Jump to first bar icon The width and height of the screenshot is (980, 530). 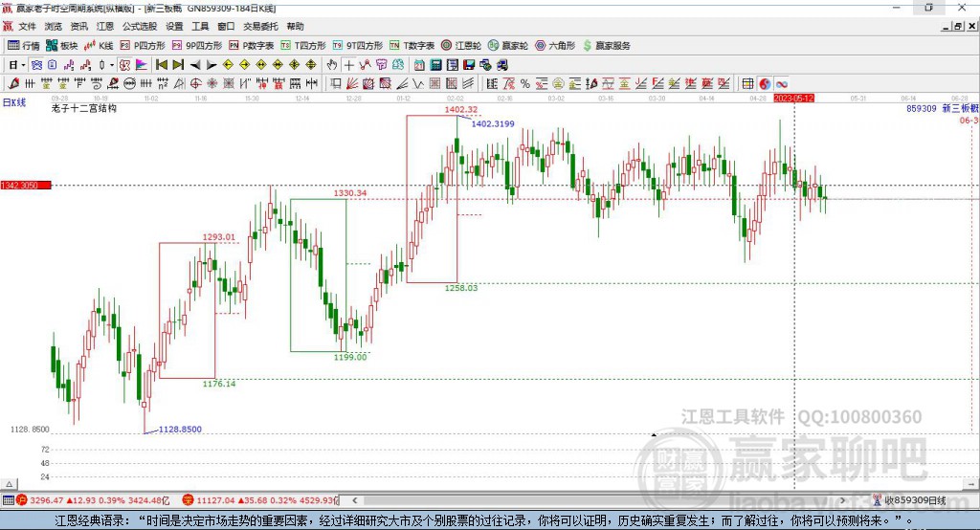click(x=161, y=65)
